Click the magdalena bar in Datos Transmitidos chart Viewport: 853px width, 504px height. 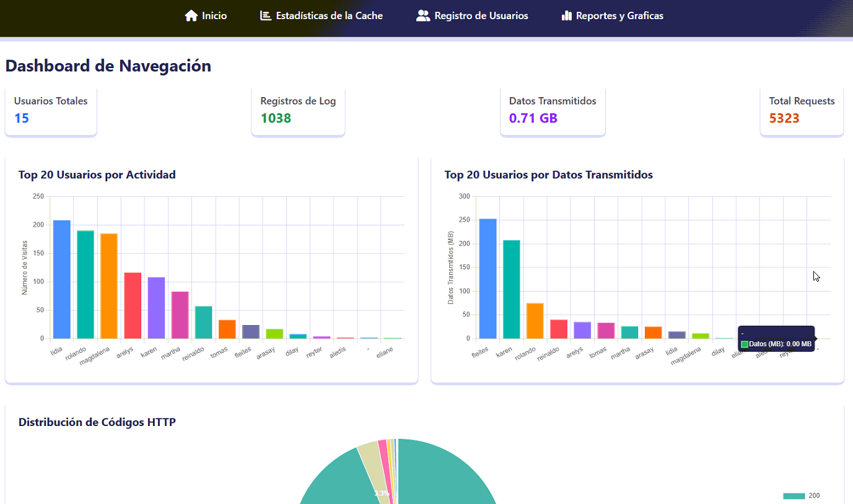701,336
